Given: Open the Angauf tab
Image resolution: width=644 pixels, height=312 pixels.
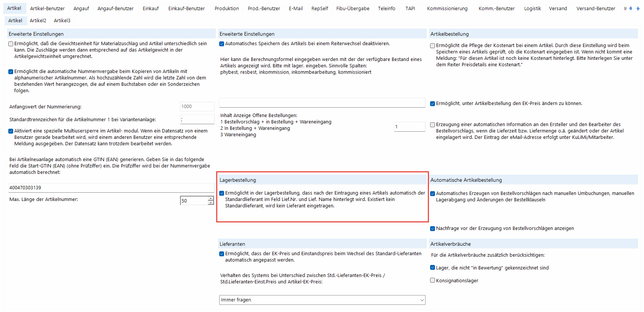Looking at the screenshot, I should click(x=81, y=8).
